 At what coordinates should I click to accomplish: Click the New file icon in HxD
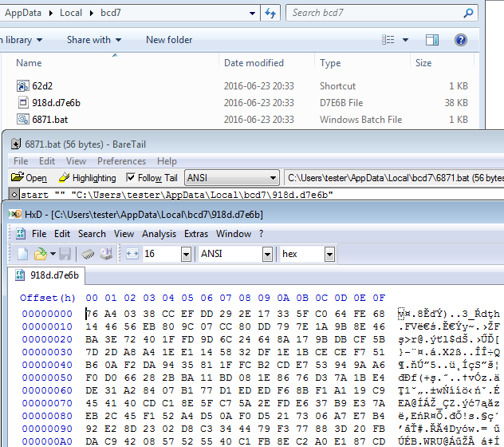(x=22, y=254)
